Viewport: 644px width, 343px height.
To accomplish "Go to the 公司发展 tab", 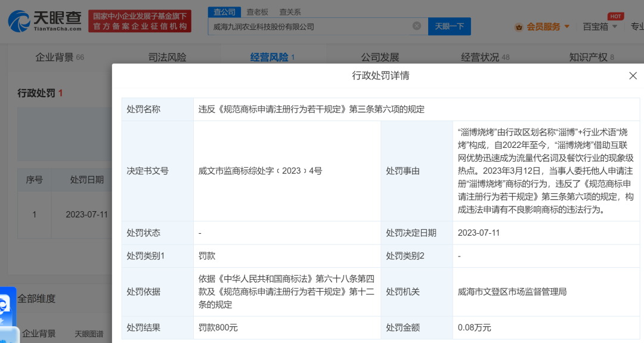I will [x=380, y=57].
